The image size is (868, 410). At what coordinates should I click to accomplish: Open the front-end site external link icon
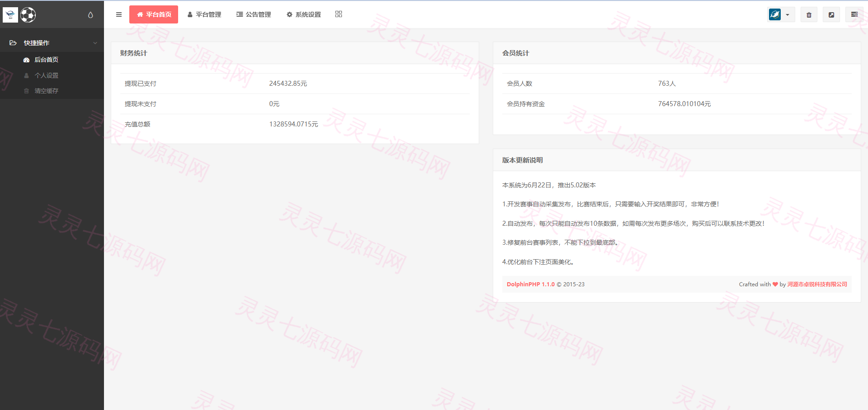point(831,14)
